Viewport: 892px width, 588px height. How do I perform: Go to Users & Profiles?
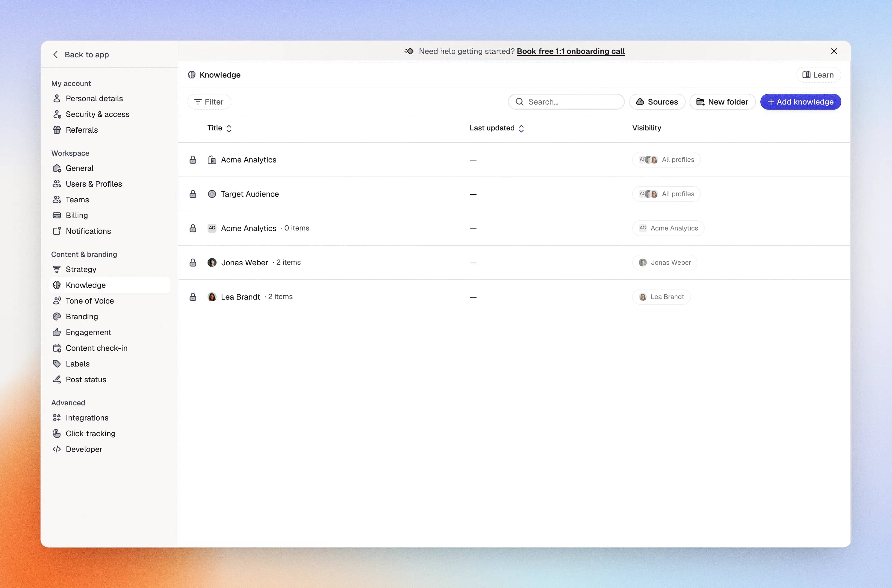109,184
